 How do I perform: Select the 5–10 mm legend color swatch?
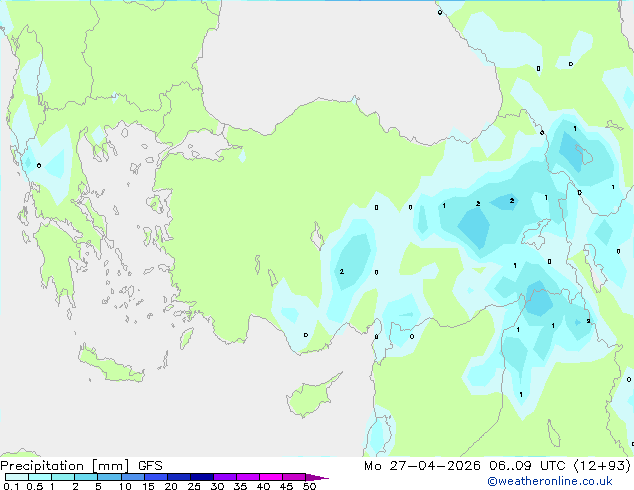pyautogui.click(x=109, y=477)
